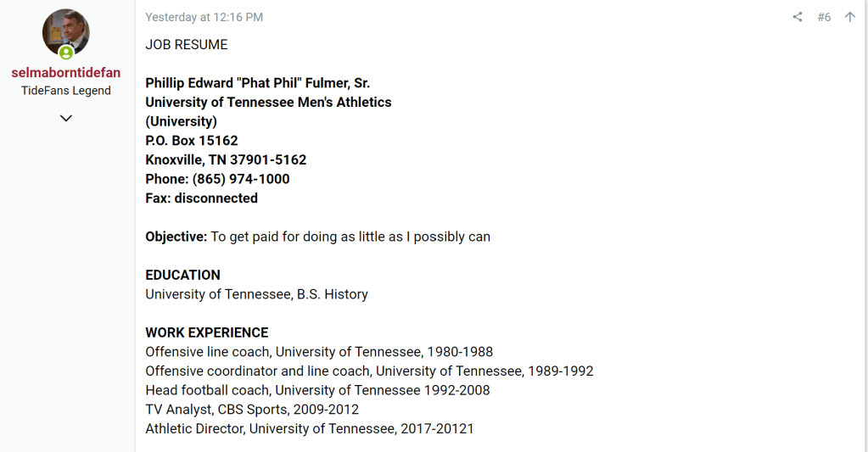Screen dimensions: 868x452
Task: Click the up arrow icon beside #6
Action: (849, 17)
